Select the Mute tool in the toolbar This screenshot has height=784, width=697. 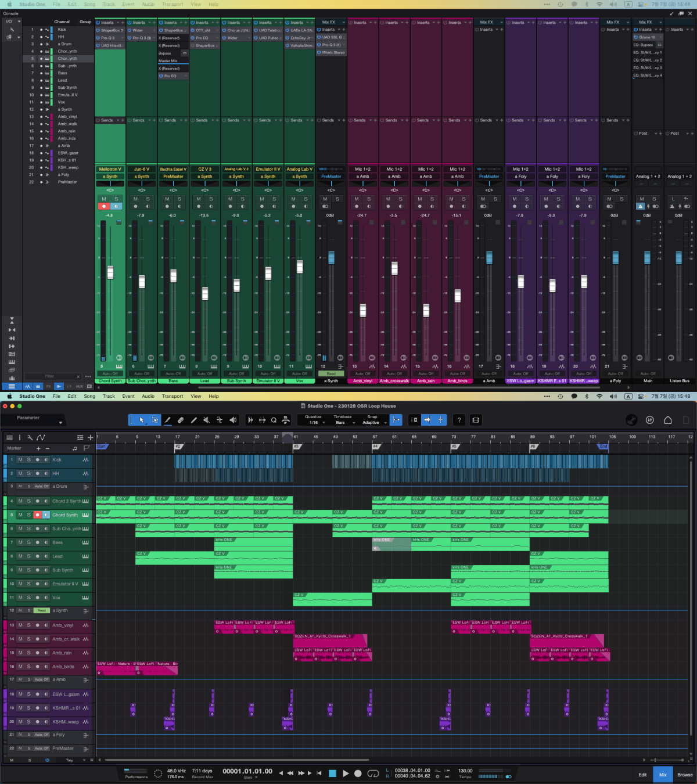point(207,420)
